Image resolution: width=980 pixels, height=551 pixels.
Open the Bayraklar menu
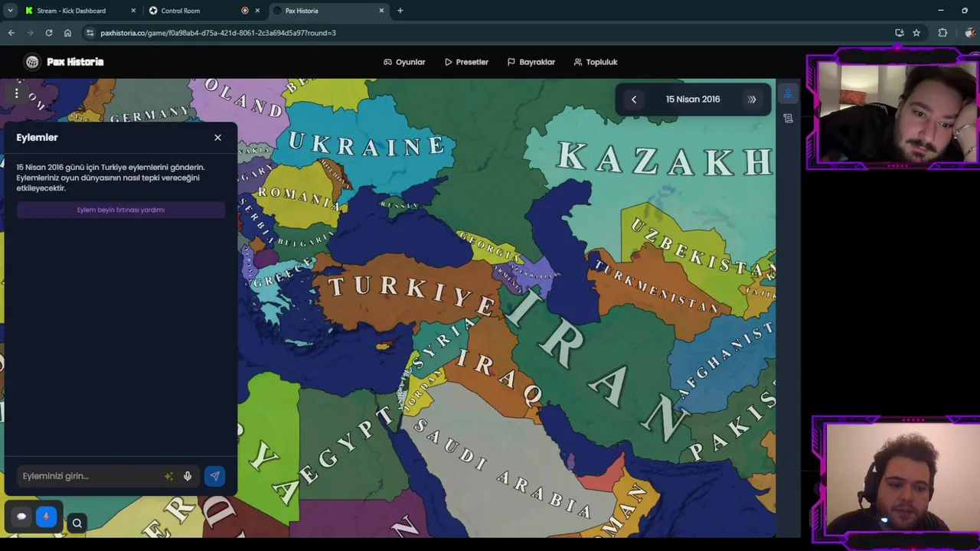(x=531, y=62)
